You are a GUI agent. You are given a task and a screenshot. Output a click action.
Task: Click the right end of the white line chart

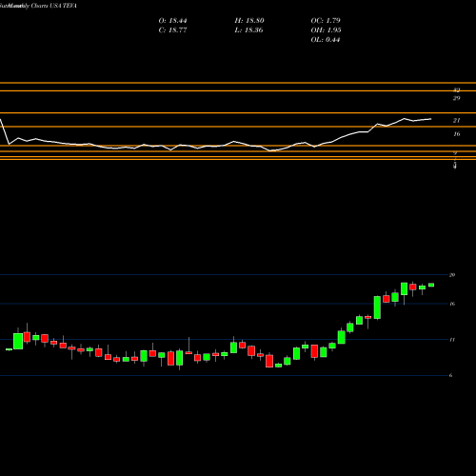pos(430,119)
